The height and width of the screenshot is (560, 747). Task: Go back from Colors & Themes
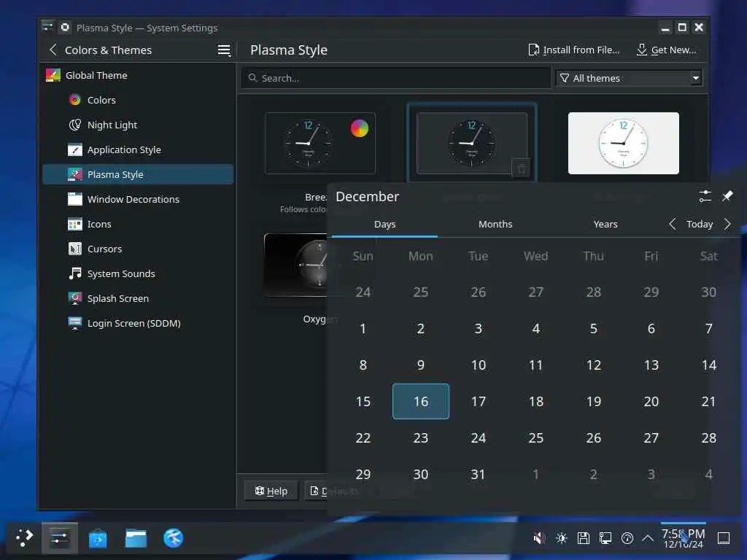click(53, 50)
